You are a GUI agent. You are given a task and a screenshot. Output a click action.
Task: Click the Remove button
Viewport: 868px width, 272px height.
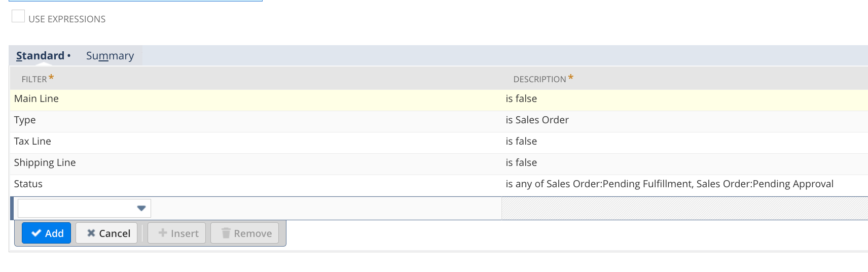[x=245, y=233]
